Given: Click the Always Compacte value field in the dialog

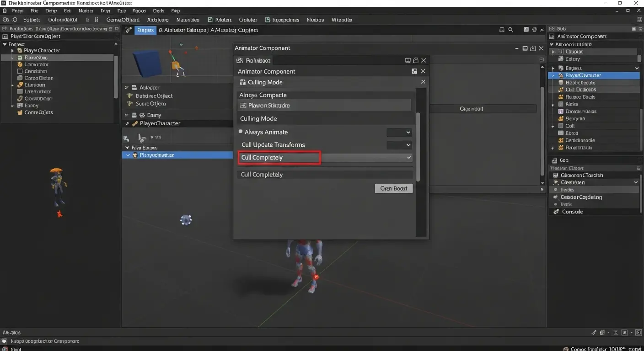Looking at the screenshot, I should 324,105.
